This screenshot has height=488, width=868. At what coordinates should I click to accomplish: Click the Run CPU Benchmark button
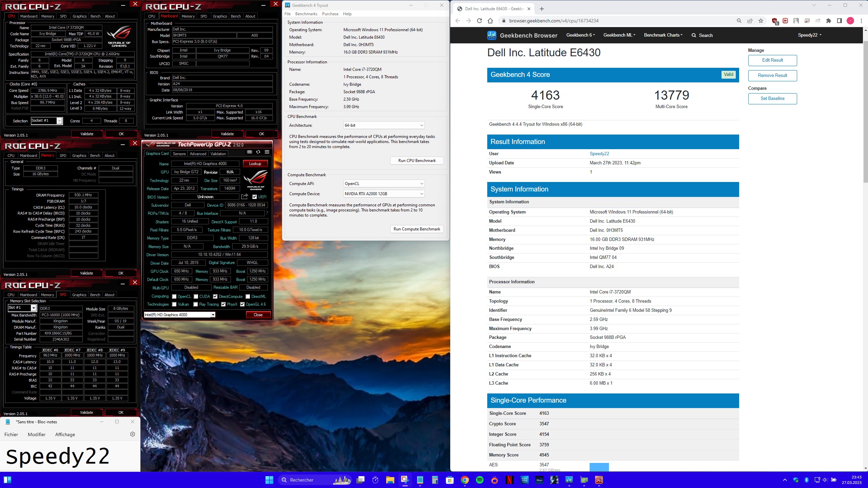tap(417, 161)
